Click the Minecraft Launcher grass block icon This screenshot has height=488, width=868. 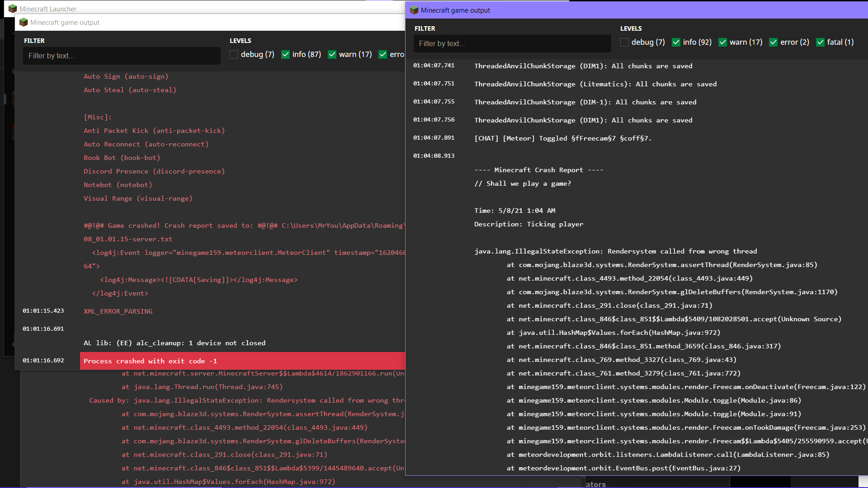(x=13, y=8)
